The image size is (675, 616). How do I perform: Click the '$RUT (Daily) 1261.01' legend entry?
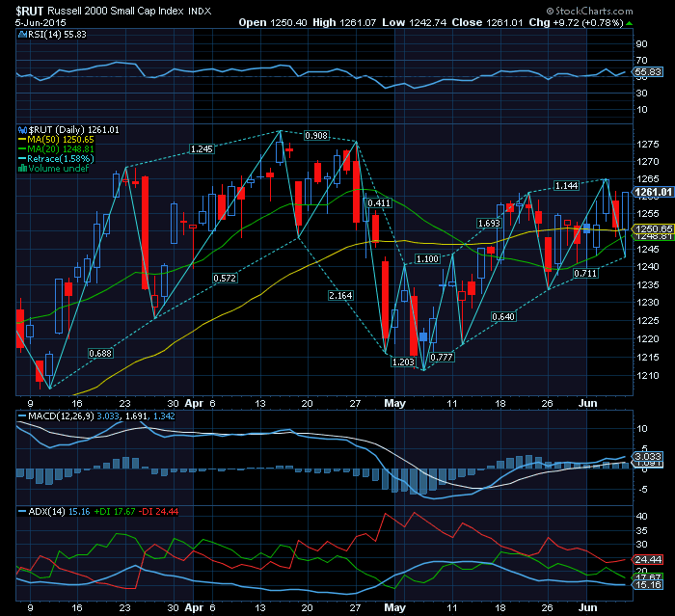pyautogui.click(x=73, y=130)
